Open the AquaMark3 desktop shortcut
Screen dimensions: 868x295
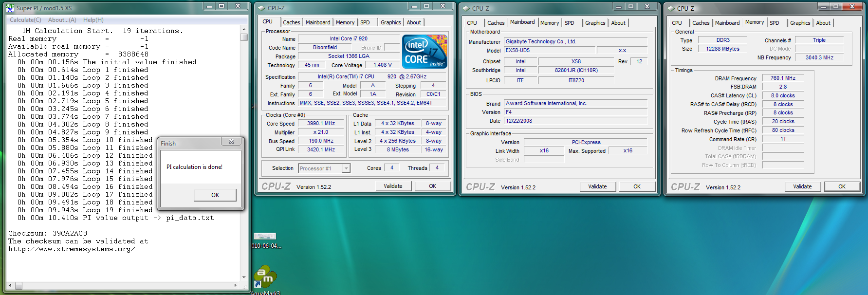click(x=265, y=277)
